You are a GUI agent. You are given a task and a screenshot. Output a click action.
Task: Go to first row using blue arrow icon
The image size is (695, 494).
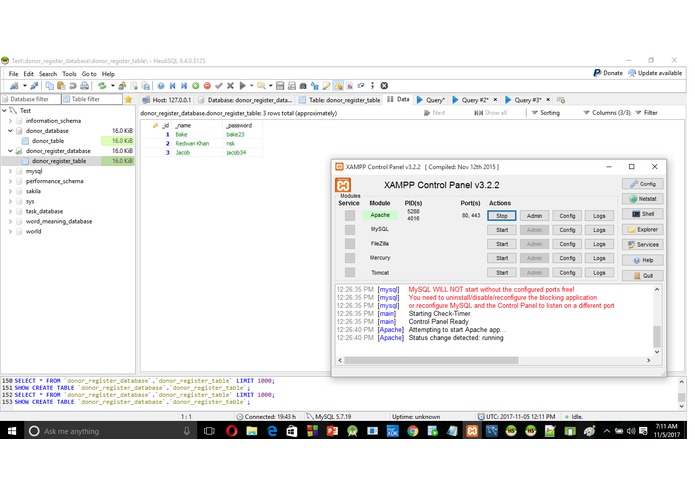172,86
